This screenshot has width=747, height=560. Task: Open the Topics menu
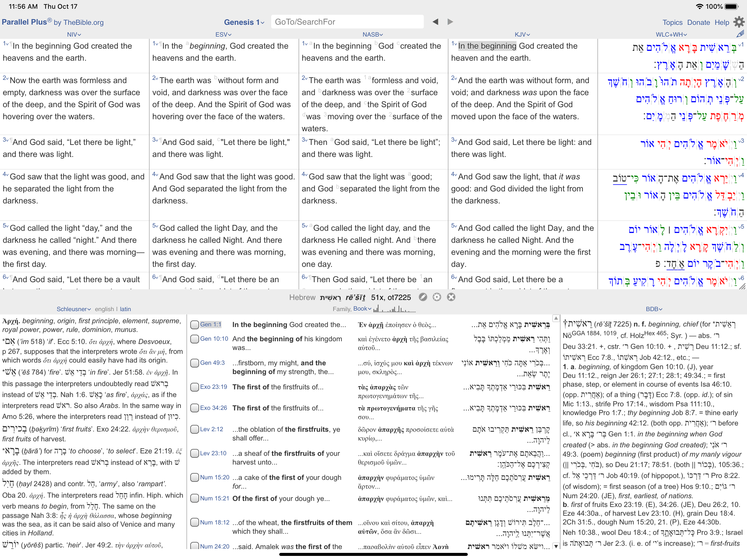[x=672, y=22]
